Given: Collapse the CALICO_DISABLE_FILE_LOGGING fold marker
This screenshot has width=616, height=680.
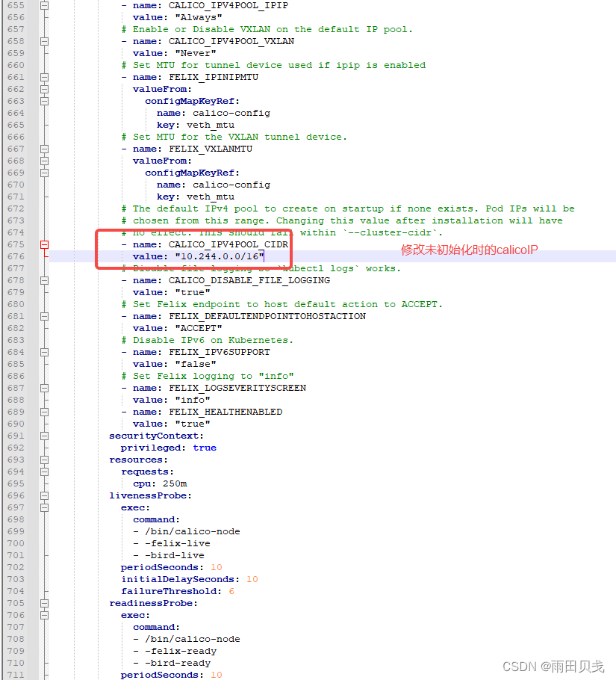Looking at the screenshot, I should click(x=43, y=280).
